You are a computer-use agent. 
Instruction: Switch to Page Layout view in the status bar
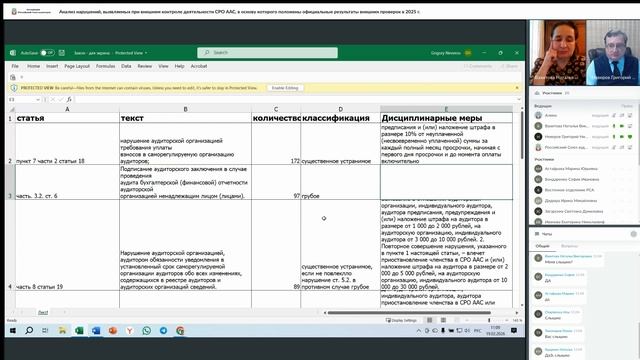[443, 320]
